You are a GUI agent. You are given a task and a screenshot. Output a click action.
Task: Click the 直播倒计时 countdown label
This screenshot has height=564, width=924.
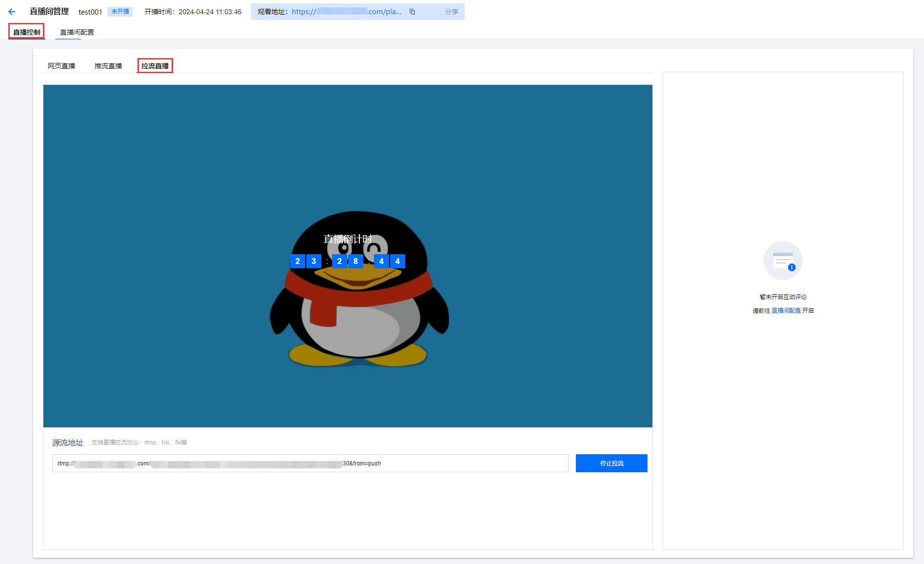348,239
